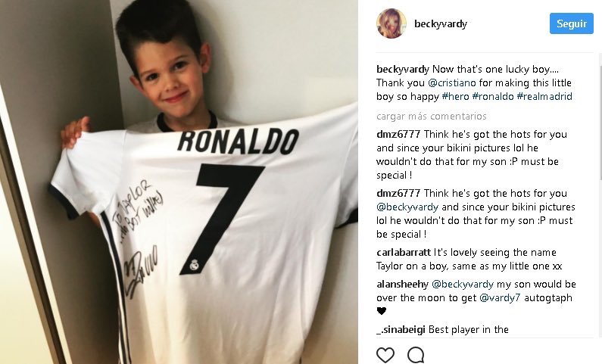Open the #realmadrid hashtag
The height and width of the screenshot is (364, 602).
click(544, 96)
